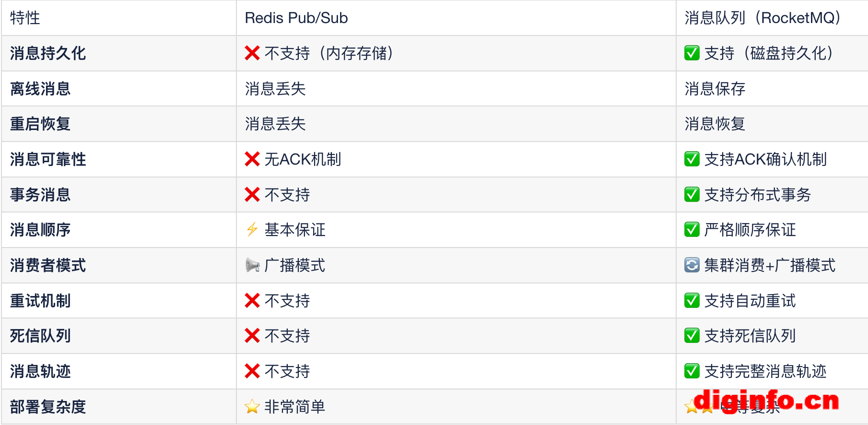This screenshot has width=868, height=425.
Task: Click the green checkmark beside 支持自动重试
Action: pyautogui.click(x=692, y=301)
